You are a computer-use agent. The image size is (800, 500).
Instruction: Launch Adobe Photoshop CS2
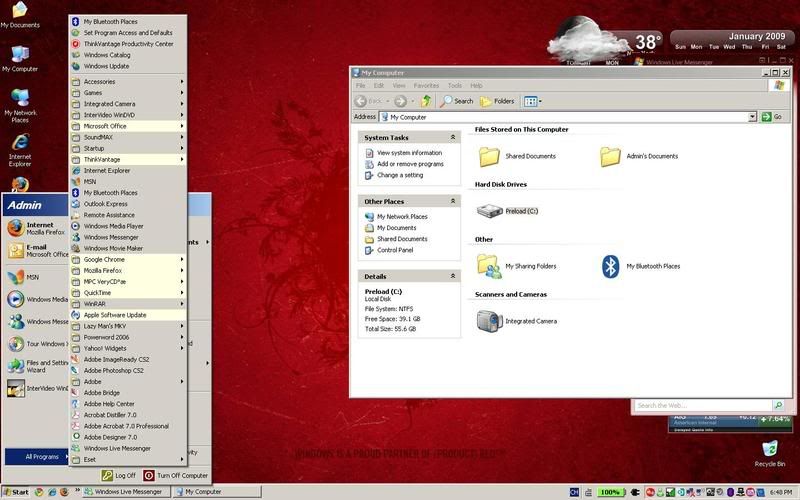click(x=128, y=370)
